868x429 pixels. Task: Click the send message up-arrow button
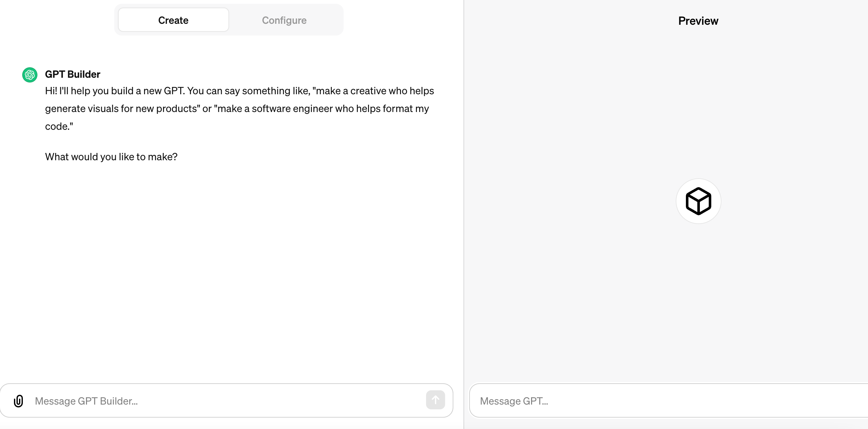[x=435, y=400]
